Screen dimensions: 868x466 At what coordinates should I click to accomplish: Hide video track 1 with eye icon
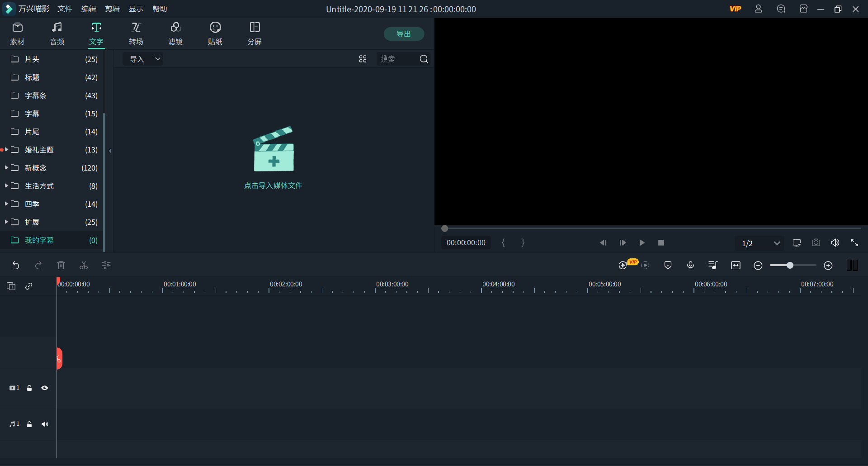[45, 388]
